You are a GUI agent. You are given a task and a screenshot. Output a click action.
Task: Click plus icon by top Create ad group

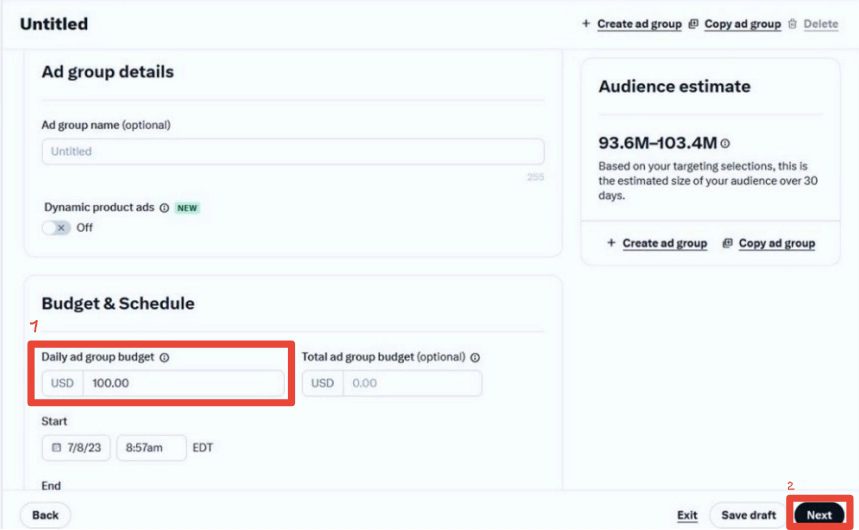pos(586,24)
